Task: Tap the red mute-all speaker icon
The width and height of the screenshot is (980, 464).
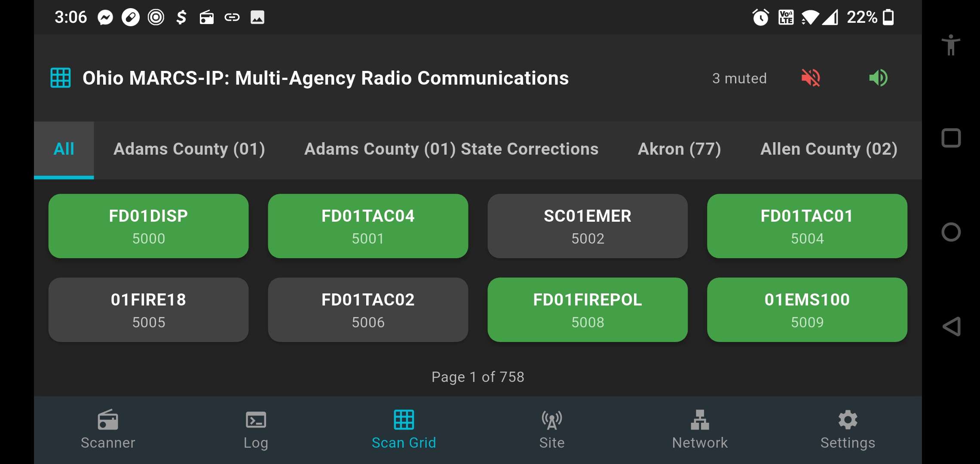Action: pyautogui.click(x=811, y=78)
